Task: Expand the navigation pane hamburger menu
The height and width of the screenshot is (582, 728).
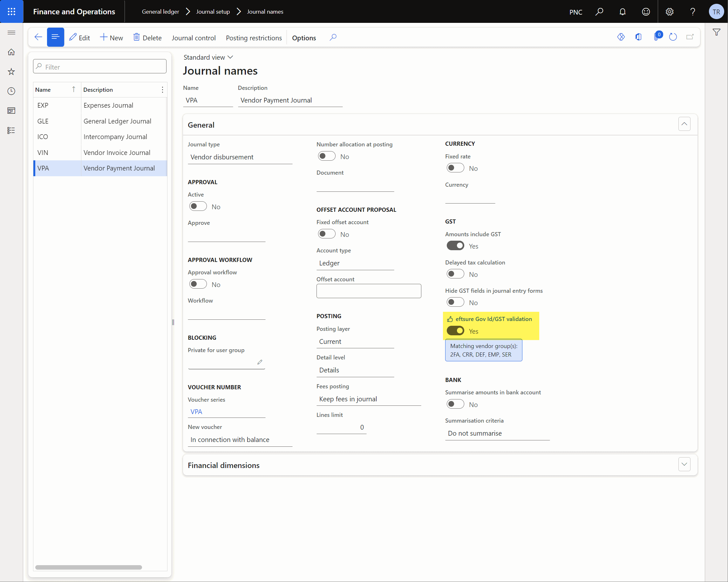Action: click(11, 32)
